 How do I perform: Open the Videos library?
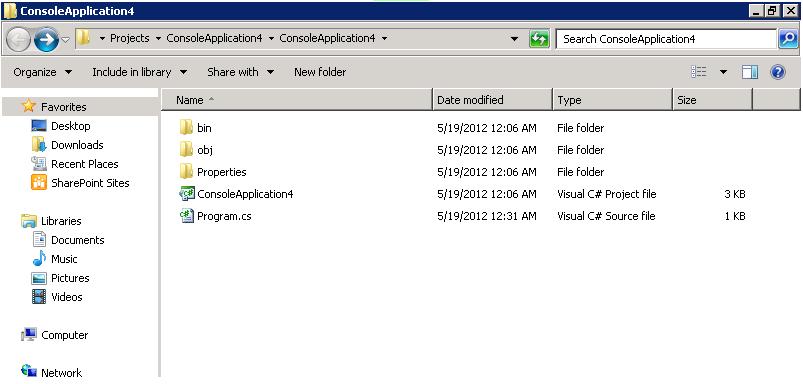67,297
